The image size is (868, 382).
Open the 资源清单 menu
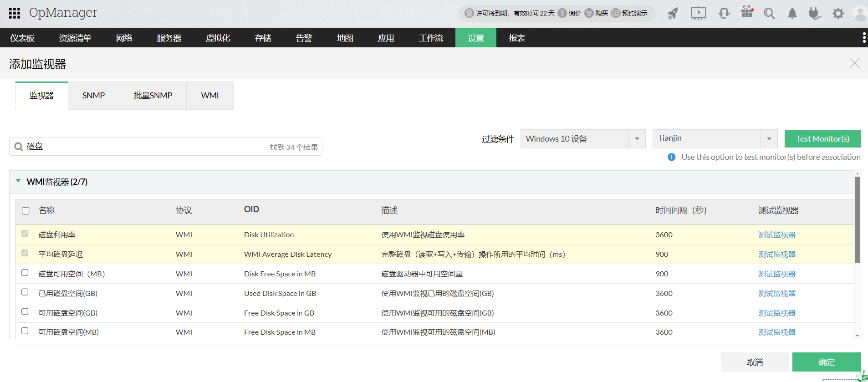[x=75, y=38]
